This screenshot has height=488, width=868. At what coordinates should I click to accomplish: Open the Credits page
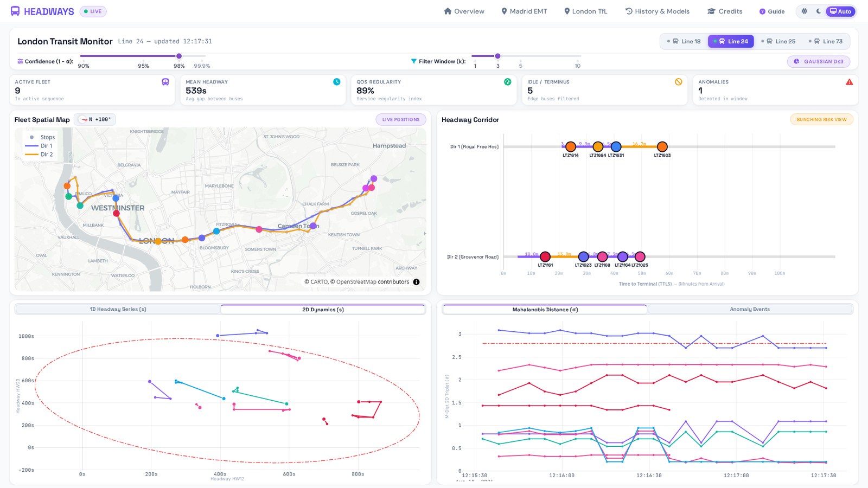point(725,11)
